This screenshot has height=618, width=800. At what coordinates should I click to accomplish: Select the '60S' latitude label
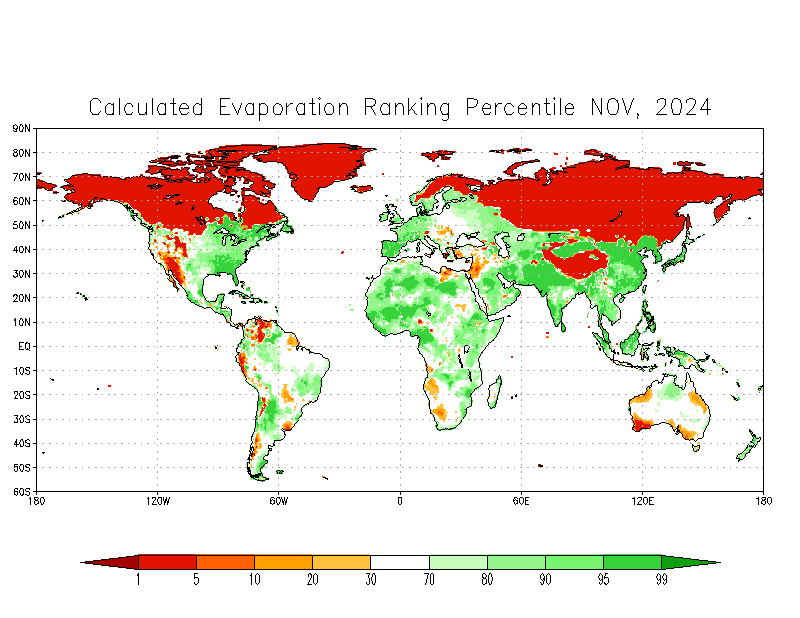[21, 492]
